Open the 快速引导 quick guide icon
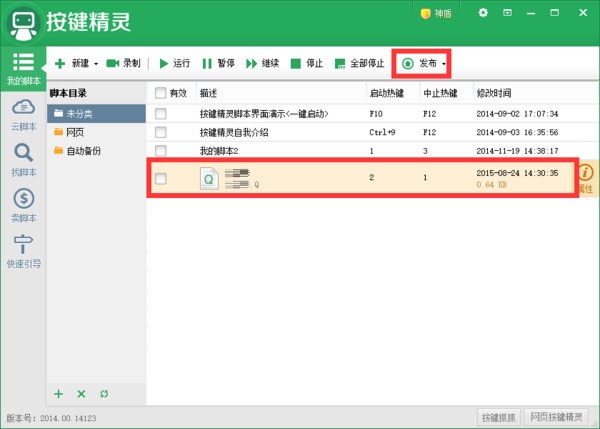The width and height of the screenshot is (600, 429). click(x=22, y=250)
